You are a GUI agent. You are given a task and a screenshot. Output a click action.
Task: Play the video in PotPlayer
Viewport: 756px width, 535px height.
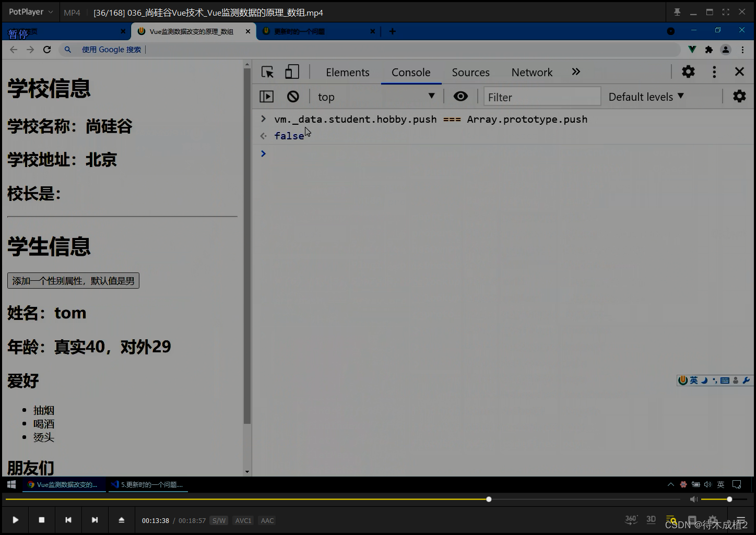(x=15, y=520)
